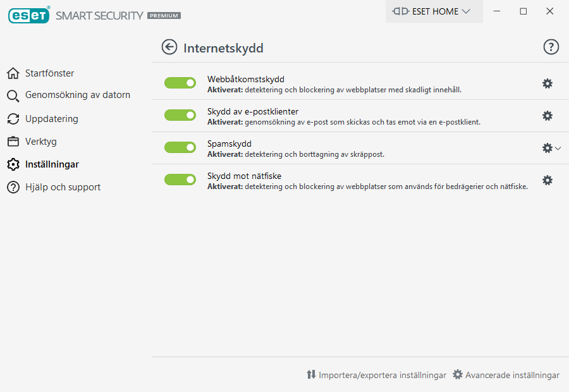569x392 pixels.
Task: Open gear settings for Skydd av e-postklienter
Action: (x=548, y=116)
